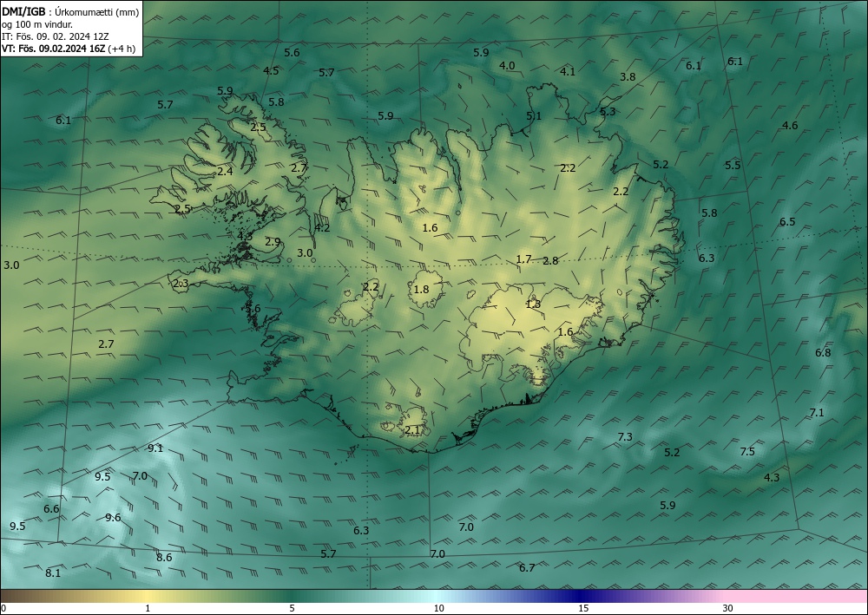Click the '4.5' precipitation value
868x615 pixels.
271,71
